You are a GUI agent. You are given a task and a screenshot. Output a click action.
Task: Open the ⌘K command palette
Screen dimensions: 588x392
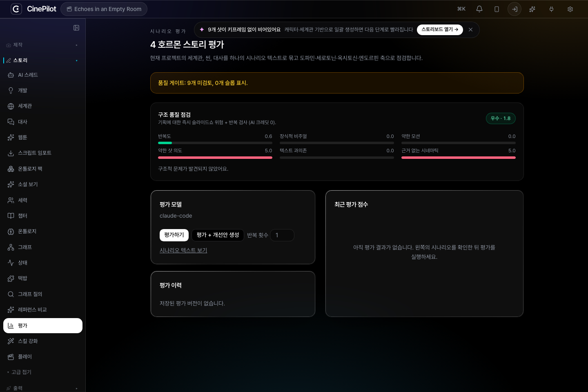point(461,9)
